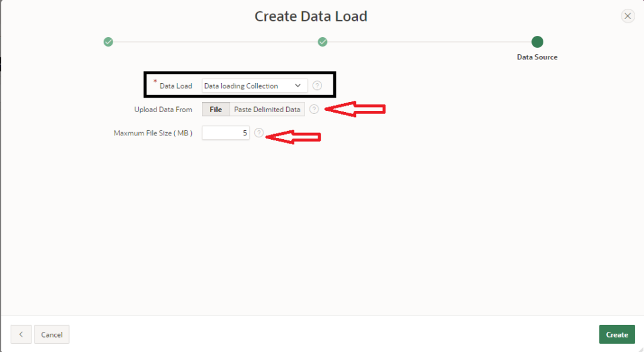Viewport: 644px width, 352px height.
Task: Focus the Maximum File Size input box
Action: [225, 133]
